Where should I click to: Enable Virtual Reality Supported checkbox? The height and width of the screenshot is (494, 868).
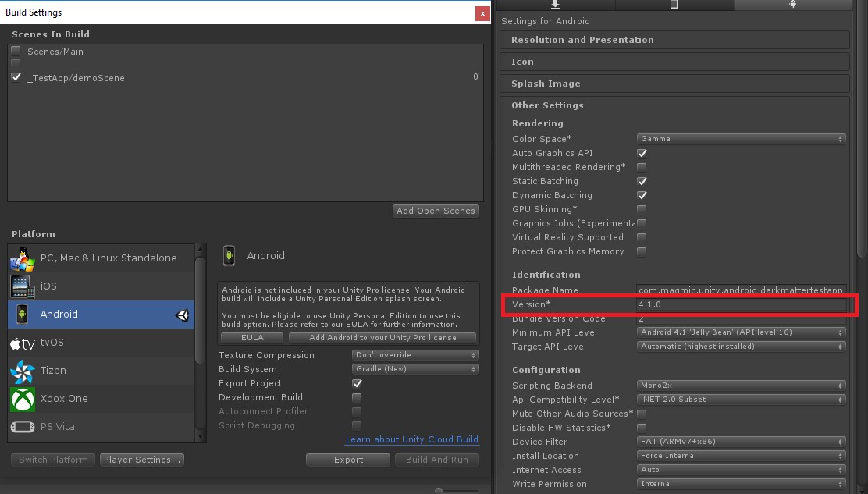point(642,237)
